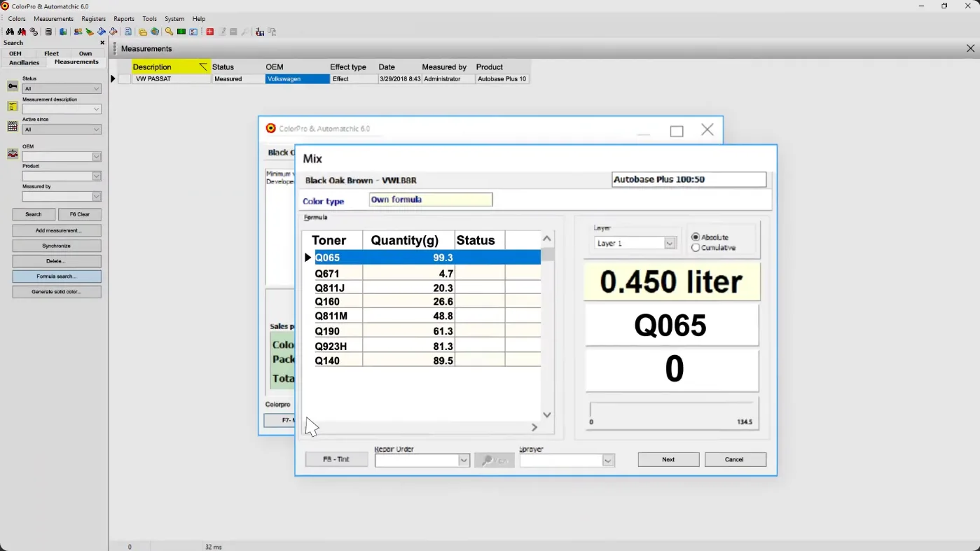The image size is (980, 551).
Task: Open the Repair Order dropdown
Action: 463,461
